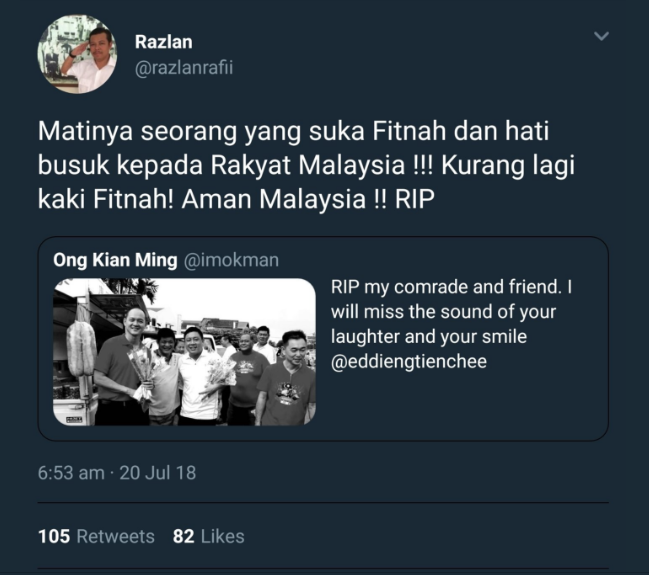Open the @eddiengtienchee mention
This screenshot has height=575, width=649.
pos(409,361)
